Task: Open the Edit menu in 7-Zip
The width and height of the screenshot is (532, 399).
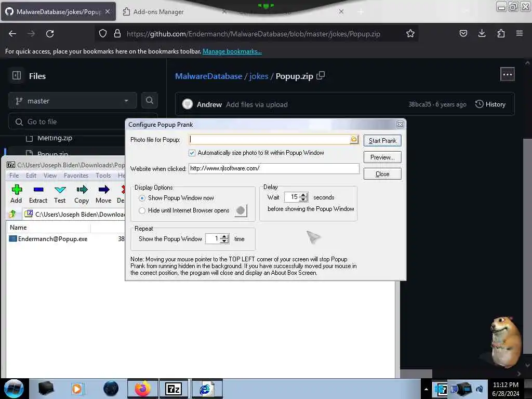Action: coord(31,176)
